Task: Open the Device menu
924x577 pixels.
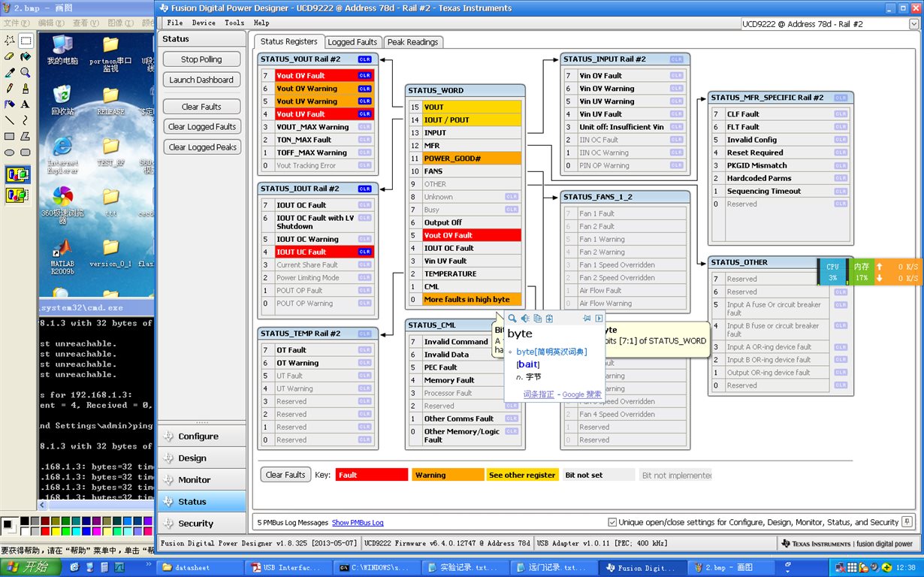Action: (204, 23)
